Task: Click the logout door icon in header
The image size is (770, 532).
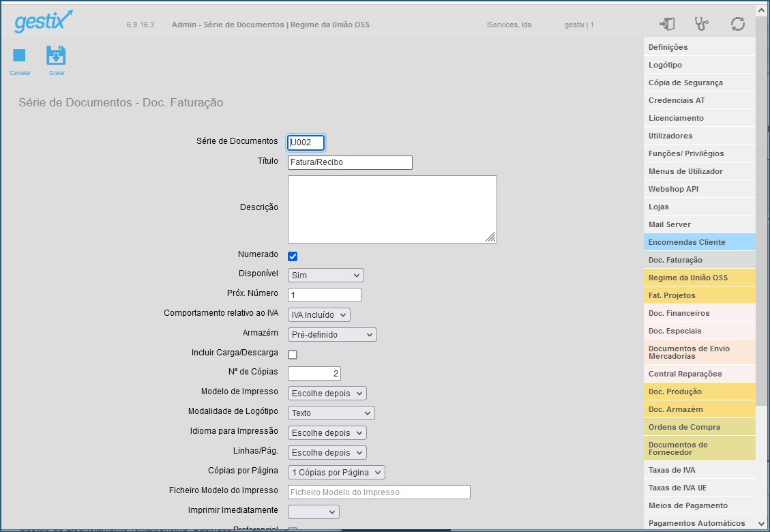Action: point(667,24)
